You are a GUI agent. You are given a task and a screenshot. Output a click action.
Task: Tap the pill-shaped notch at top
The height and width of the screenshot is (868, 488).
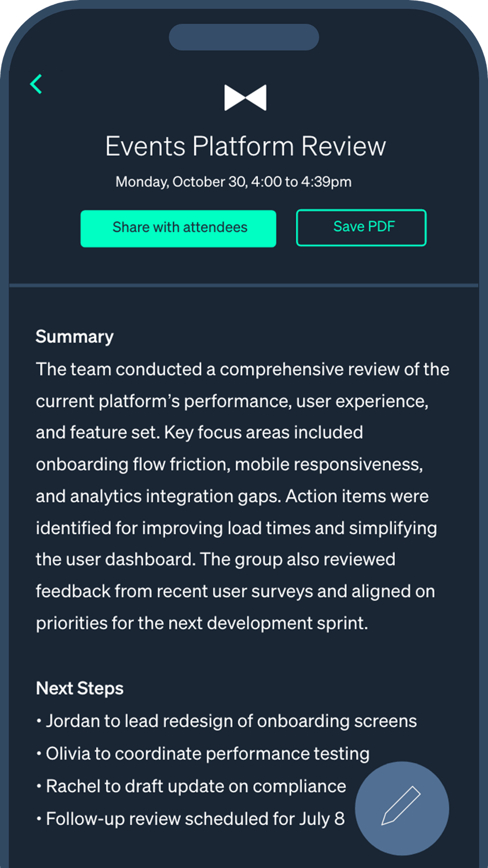[244, 37]
